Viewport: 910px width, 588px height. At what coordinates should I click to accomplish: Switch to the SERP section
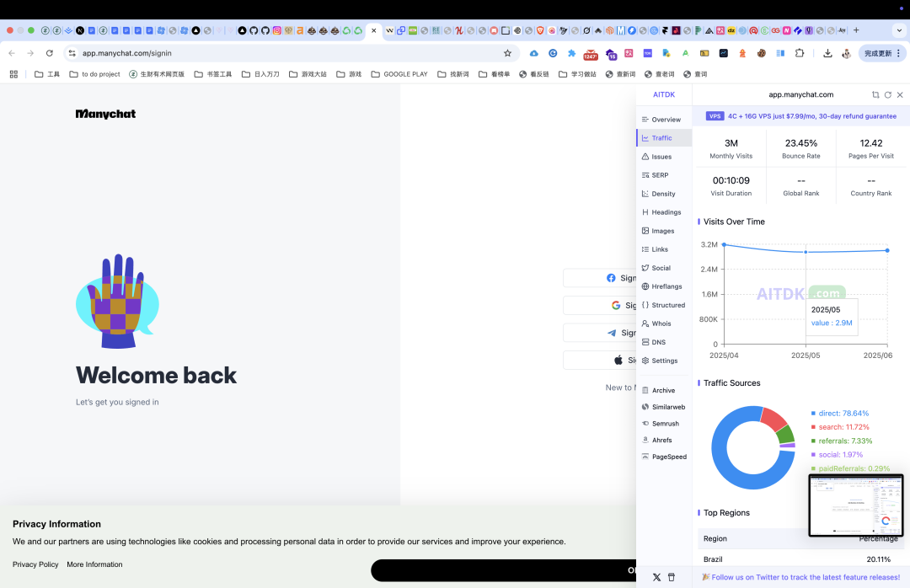656,175
